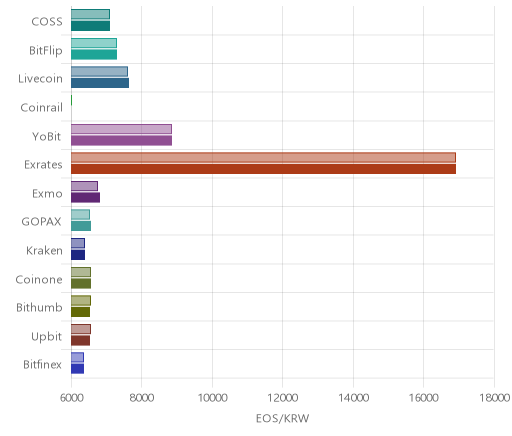The image size is (512, 436).
Task: Click the olive green Coinone lower bar
Action: tap(81, 284)
